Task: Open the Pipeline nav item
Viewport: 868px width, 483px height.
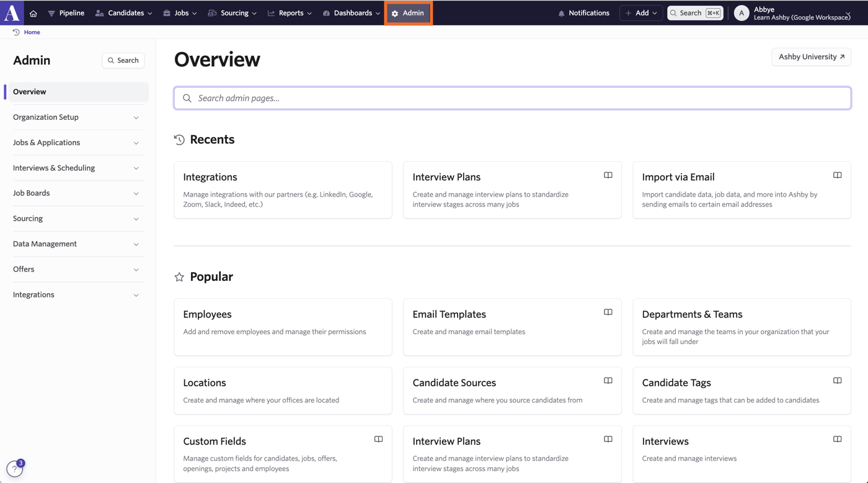Action: point(66,13)
